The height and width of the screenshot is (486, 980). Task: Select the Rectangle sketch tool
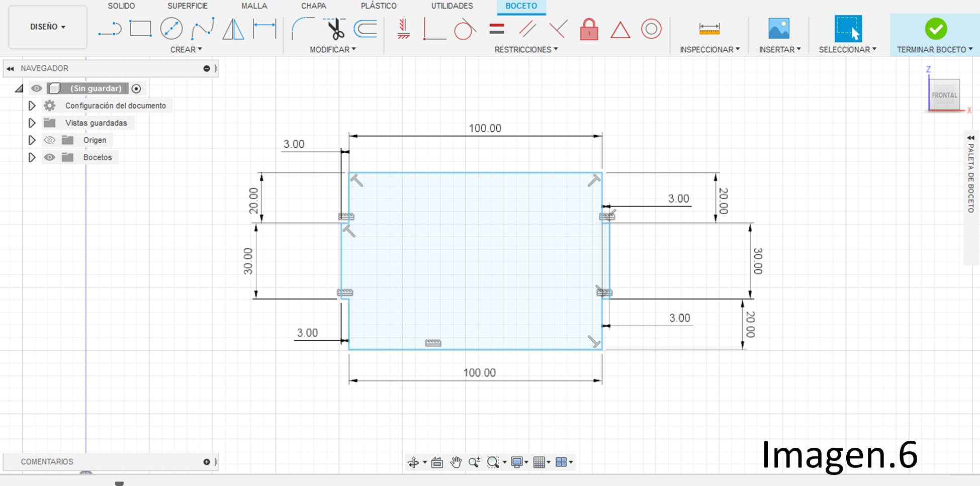point(140,29)
